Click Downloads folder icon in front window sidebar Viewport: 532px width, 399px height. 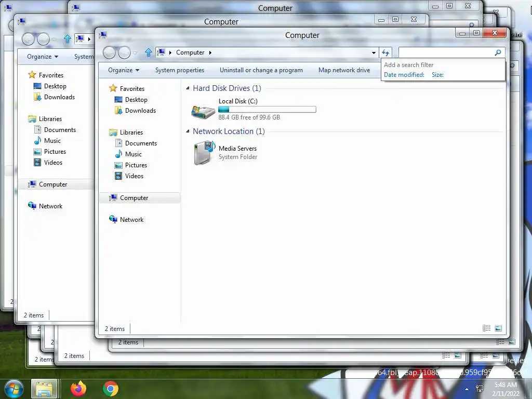click(118, 110)
